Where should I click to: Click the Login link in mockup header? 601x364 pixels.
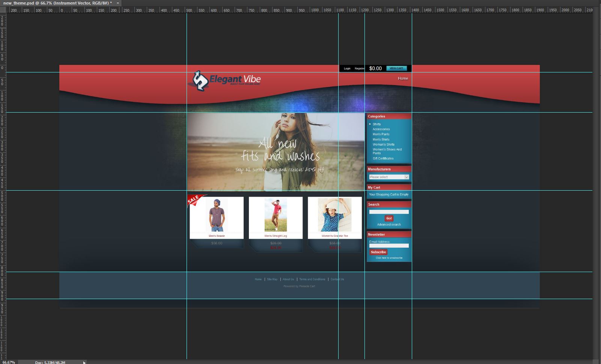pos(347,69)
